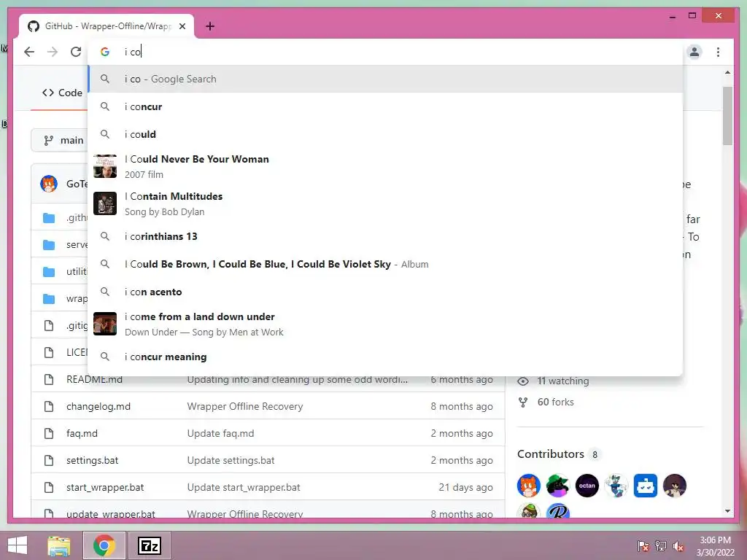Screen dimensions: 747x560
Task: Click the folder icon beside utilities row
Action: pyautogui.click(x=49, y=272)
